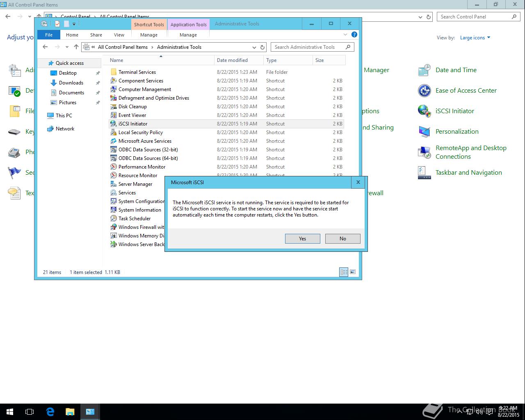Sort by Type column header
525x420 pixels.
pyautogui.click(x=288, y=60)
